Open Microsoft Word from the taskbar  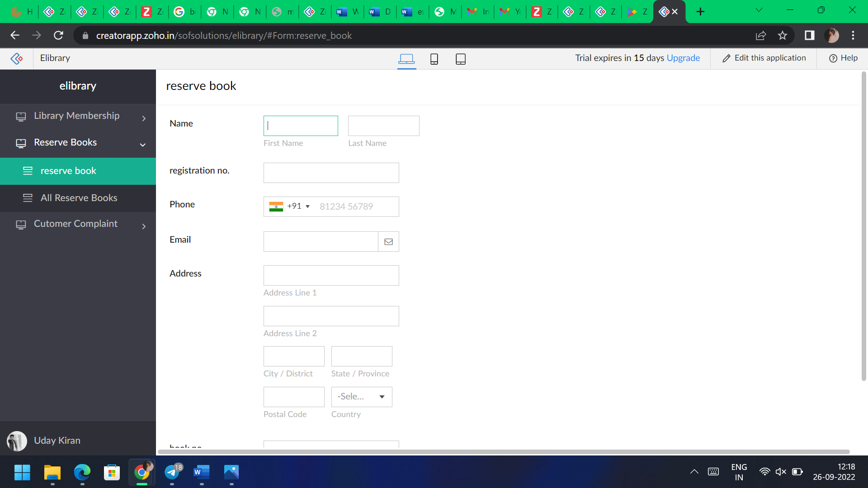click(x=202, y=473)
